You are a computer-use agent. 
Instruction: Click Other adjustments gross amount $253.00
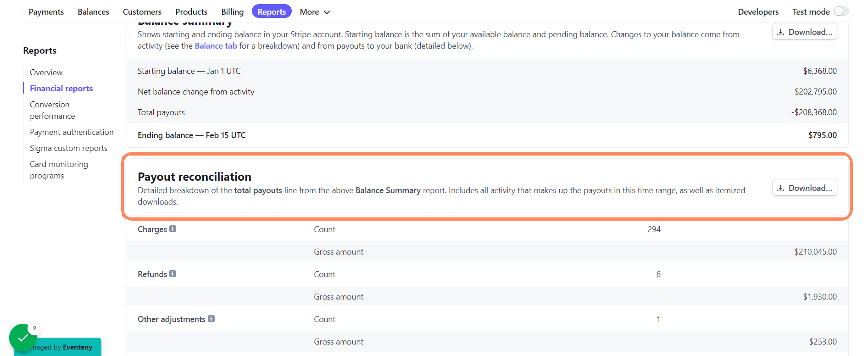click(x=823, y=342)
